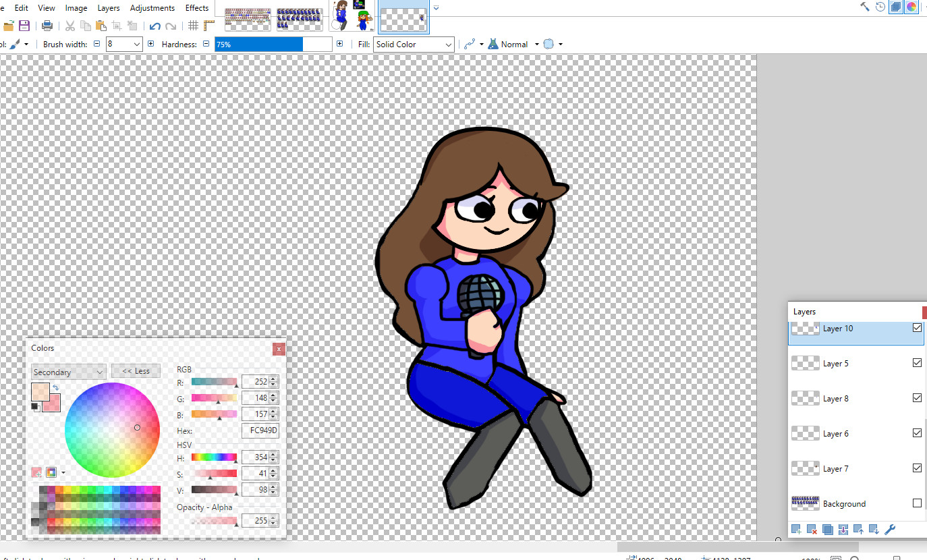Viewport: 927px width, 560px height.
Task: Click the Print icon
Action: (x=47, y=26)
